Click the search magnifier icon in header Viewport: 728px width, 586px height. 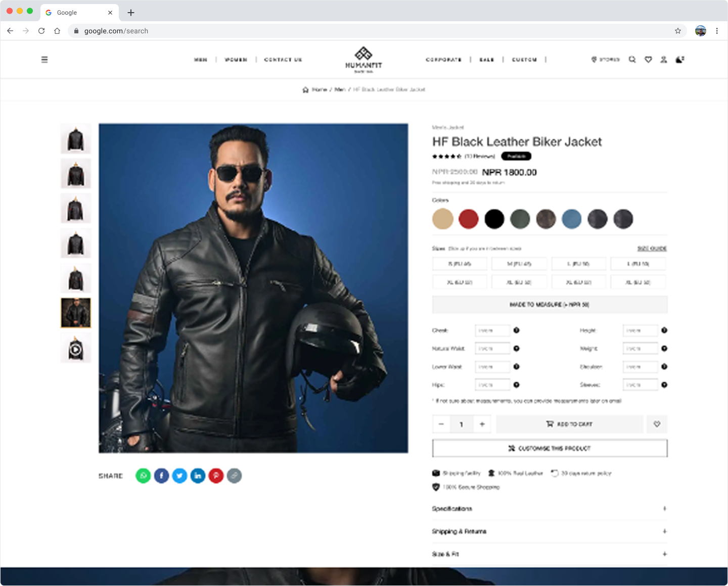pos(632,60)
